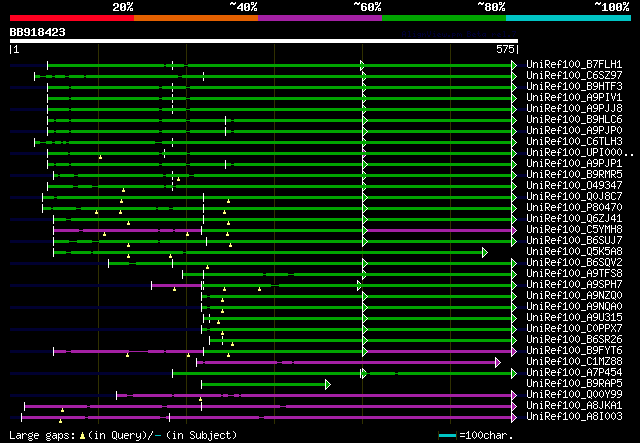Select the UniRef100_C5YMH8 label
This screenshot has width=640, height=443.
[x=574, y=230]
